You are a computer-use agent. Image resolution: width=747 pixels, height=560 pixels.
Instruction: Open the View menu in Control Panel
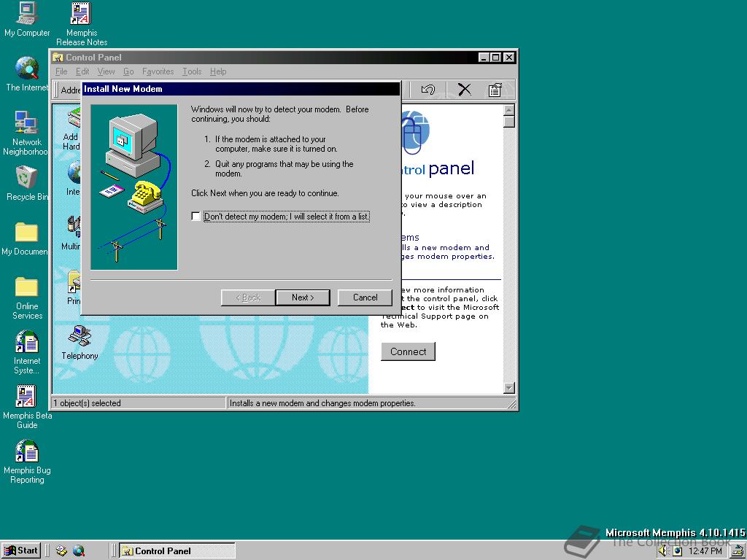106,71
